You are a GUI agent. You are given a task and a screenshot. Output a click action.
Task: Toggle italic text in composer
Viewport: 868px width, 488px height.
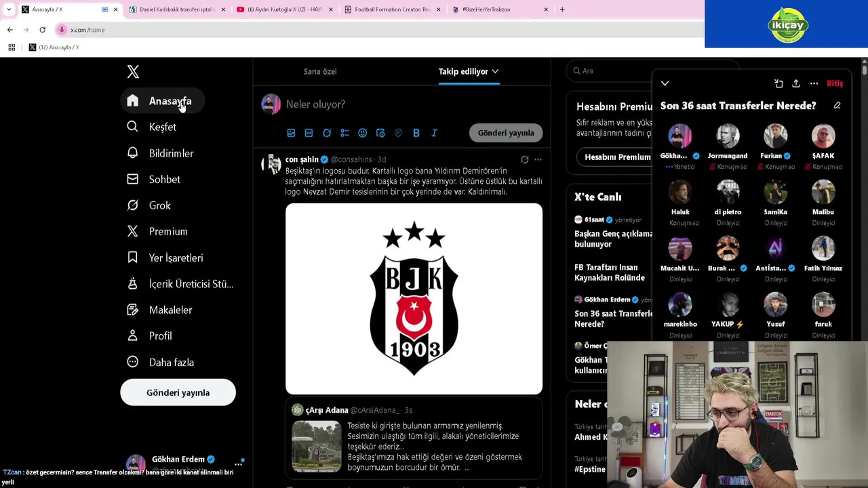tap(434, 133)
